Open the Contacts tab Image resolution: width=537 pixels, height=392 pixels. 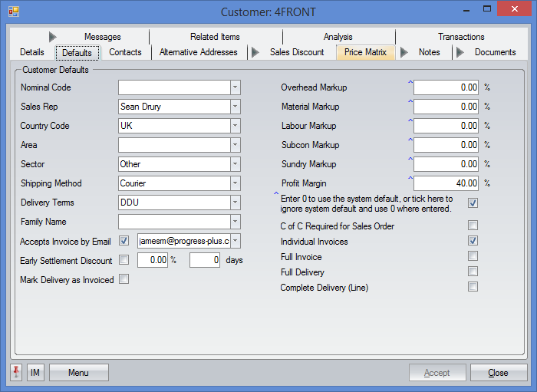click(125, 52)
